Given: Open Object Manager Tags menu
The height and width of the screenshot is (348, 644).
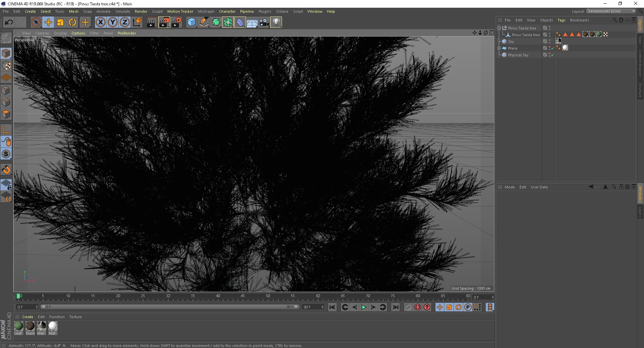Looking at the screenshot, I should (x=561, y=20).
